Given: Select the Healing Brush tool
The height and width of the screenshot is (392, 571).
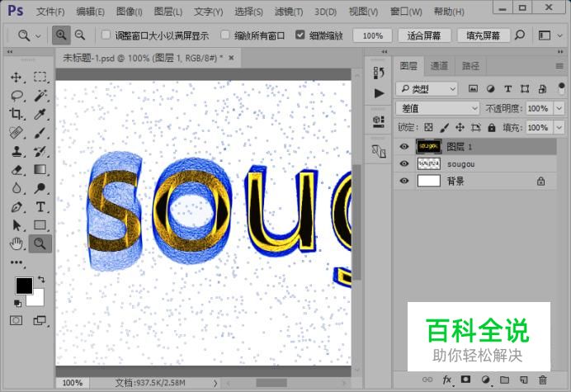Looking at the screenshot, I should coord(16,133).
